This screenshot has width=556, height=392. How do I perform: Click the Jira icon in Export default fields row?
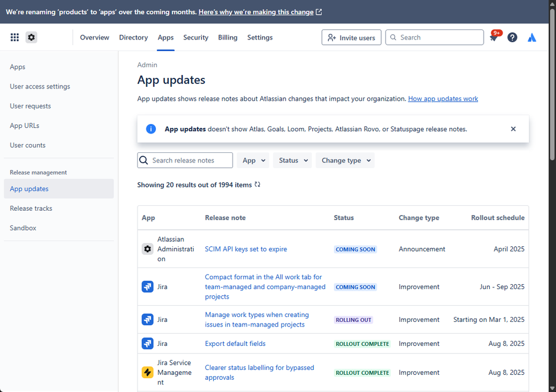tap(147, 344)
